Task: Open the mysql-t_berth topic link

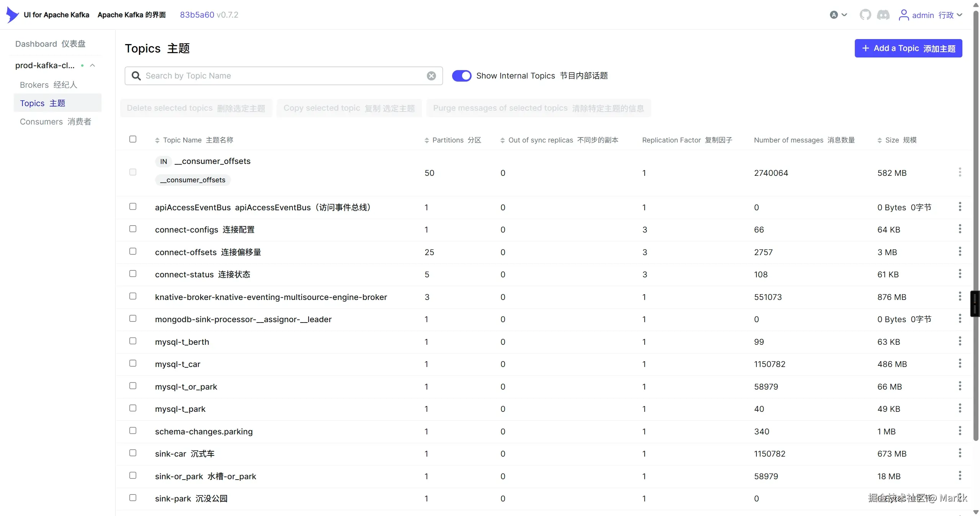Action: [182, 342]
